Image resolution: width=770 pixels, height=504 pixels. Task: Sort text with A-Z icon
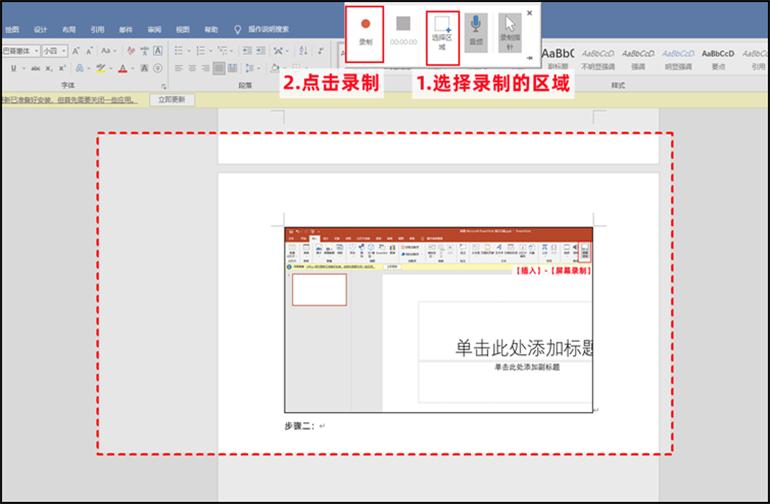click(x=303, y=51)
